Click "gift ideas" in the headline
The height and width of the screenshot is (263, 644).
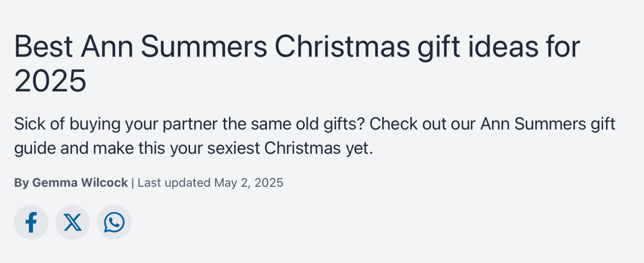(477, 46)
